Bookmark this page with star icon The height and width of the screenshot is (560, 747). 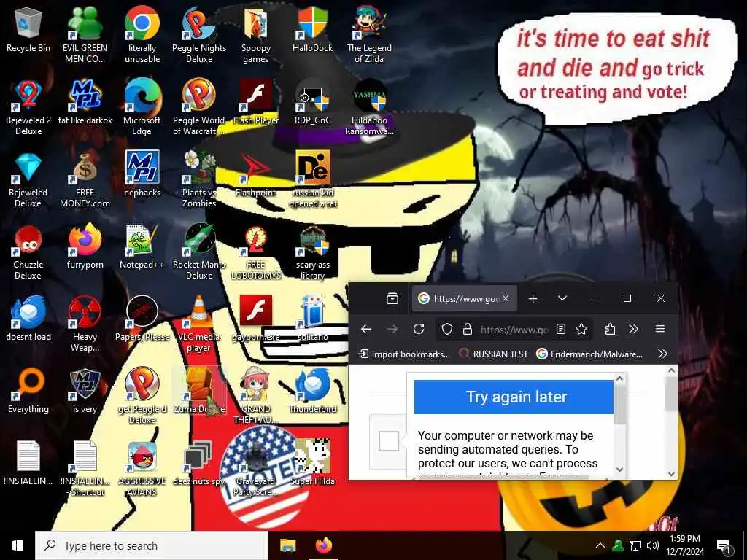click(581, 329)
